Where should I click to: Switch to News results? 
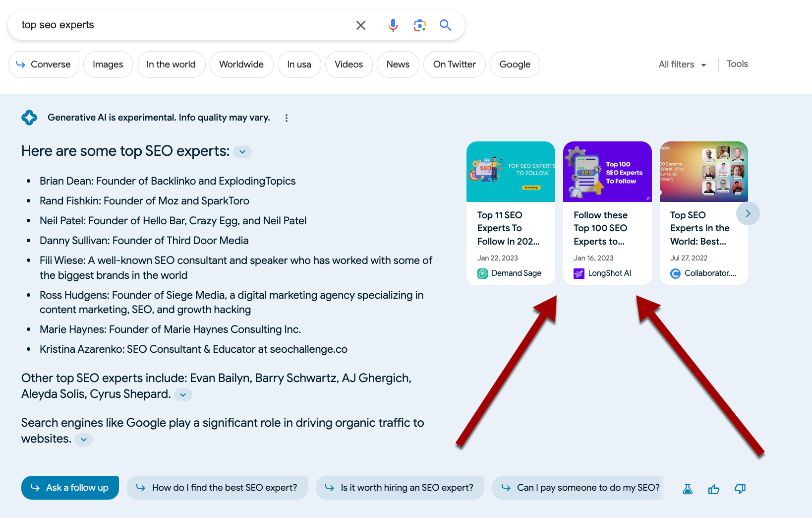tap(398, 65)
